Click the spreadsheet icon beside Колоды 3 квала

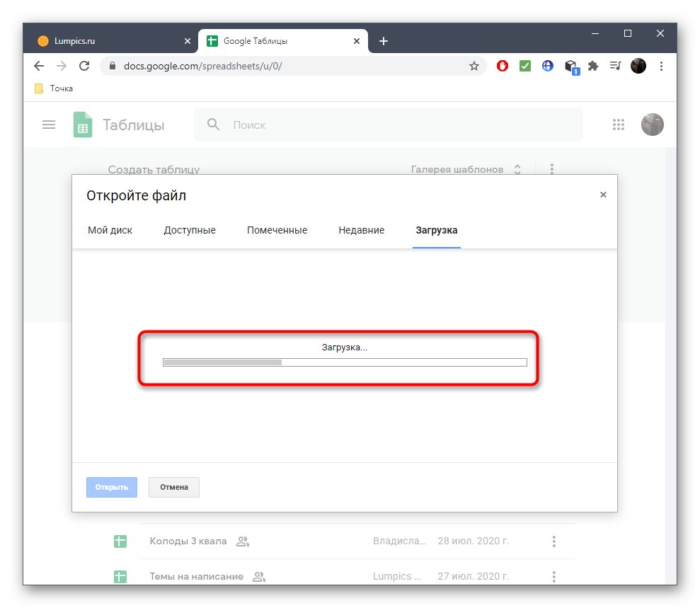(120, 541)
